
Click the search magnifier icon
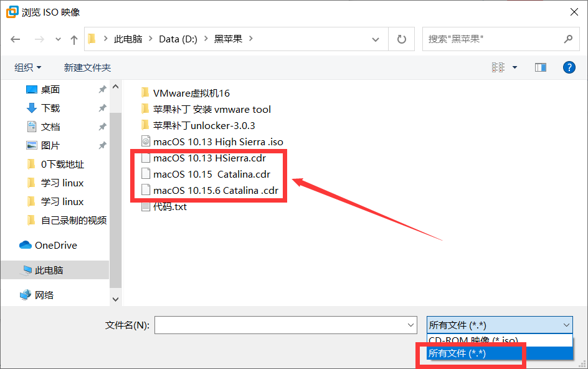(x=568, y=39)
